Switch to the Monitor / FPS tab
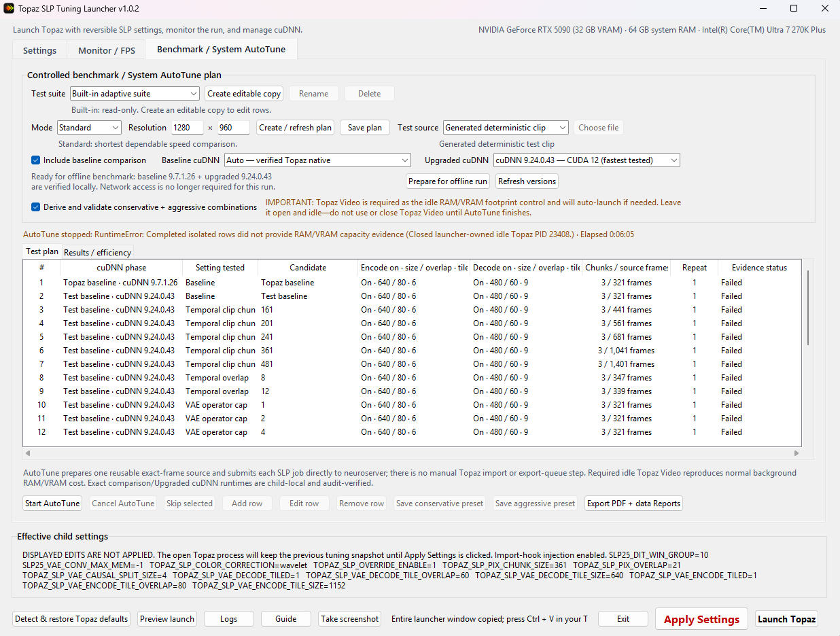The width and height of the screenshot is (840, 636). point(107,50)
